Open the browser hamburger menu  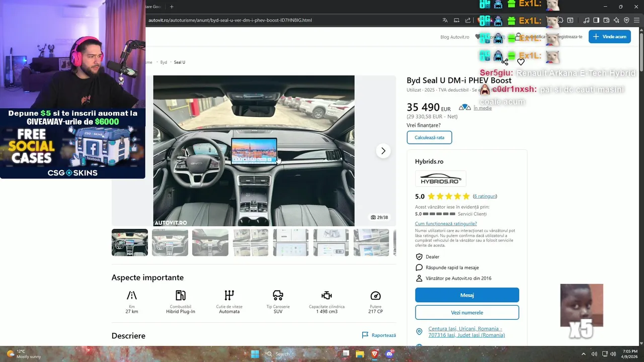click(636, 20)
